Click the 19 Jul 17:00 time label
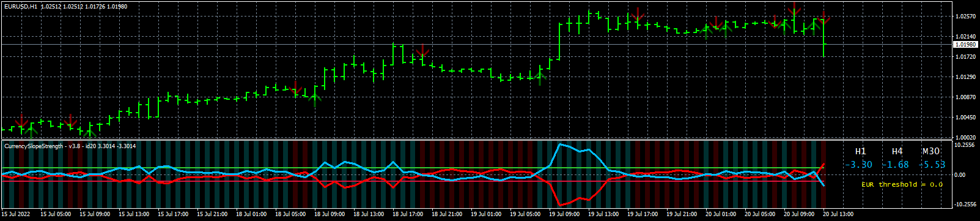The width and height of the screenshot is (980, 221). [x=643, y=214]
